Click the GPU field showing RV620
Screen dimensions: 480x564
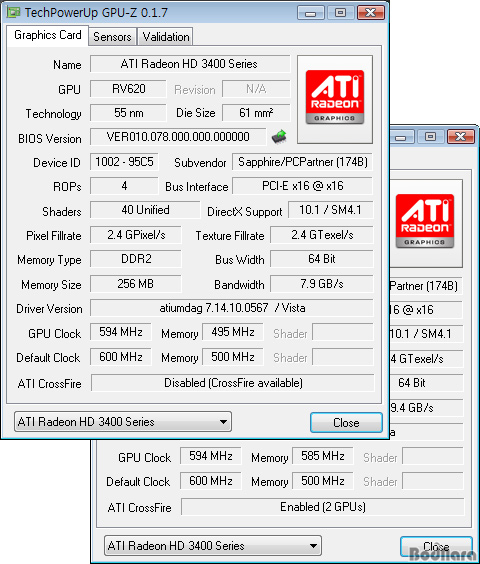[128, 89]
